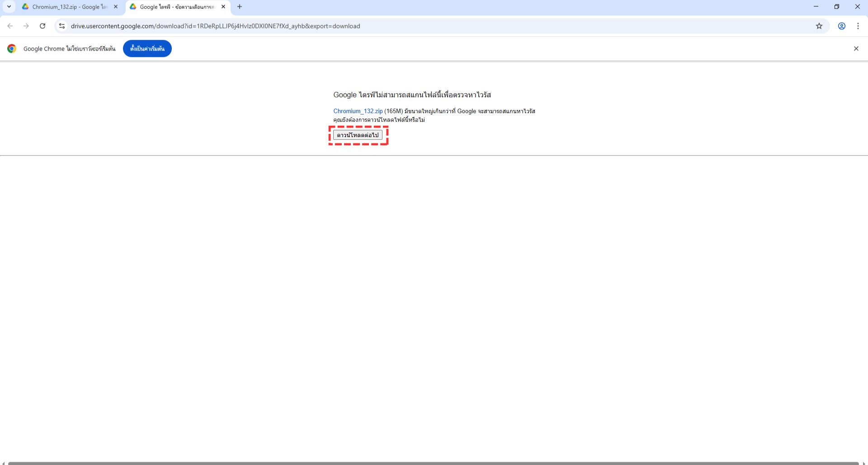Click the 'Google Chrome ไม่ใช่เบราว์เซอร์เริ่มต้น' infobar text
This screenshot has height=465, width=868.
pos(70,49)
